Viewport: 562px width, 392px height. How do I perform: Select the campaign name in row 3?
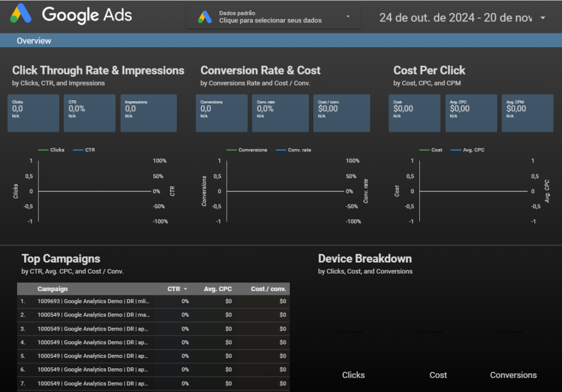coord(93,329)
